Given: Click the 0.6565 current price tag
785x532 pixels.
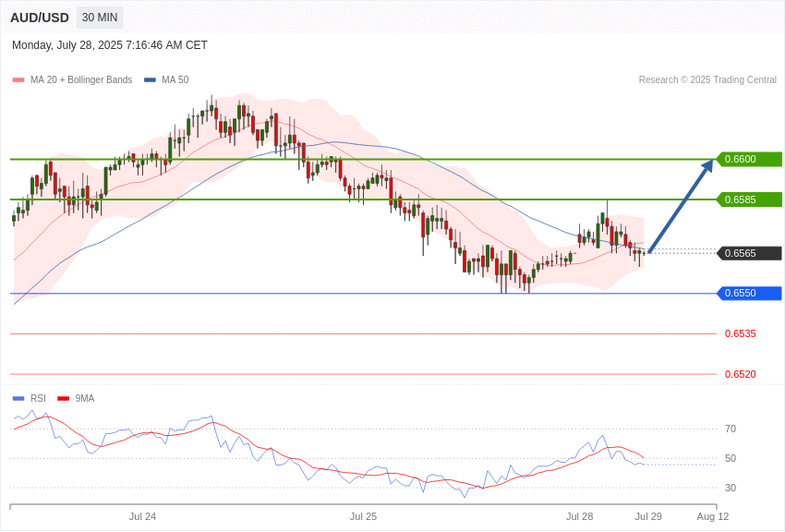Looking at the screenshot, I should coord(750,253).
